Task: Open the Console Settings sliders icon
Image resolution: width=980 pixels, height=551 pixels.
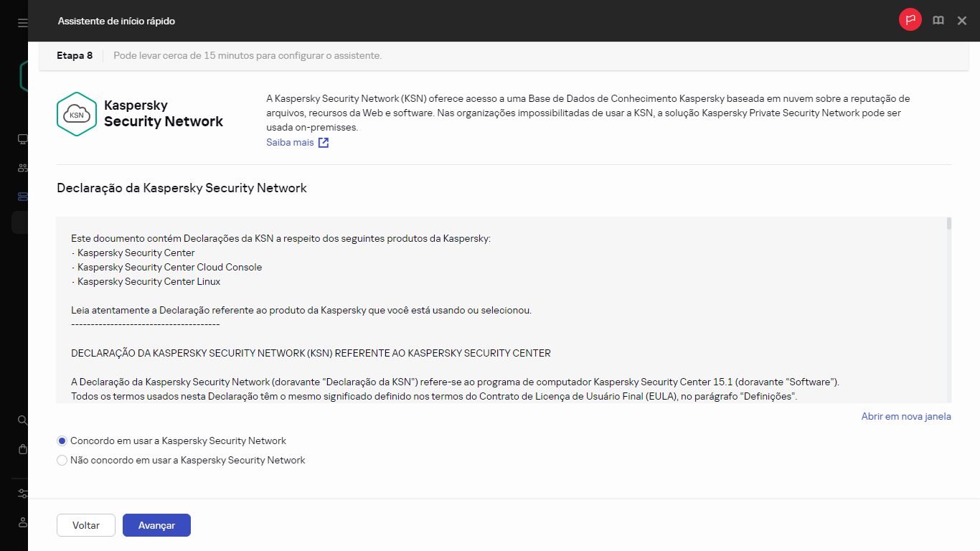Action: click(x=22, y=494)
